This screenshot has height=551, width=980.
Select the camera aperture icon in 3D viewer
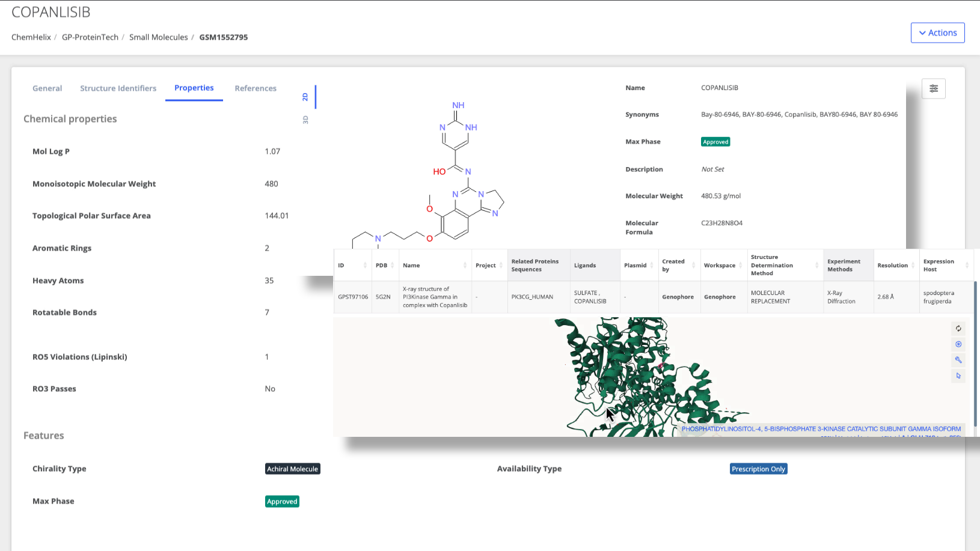tap(958, 344)
